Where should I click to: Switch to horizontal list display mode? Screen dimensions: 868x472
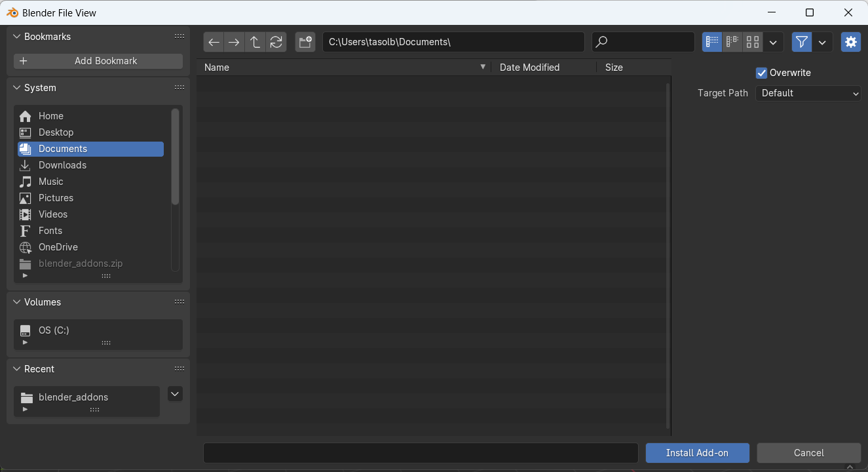tap(732, 41)
